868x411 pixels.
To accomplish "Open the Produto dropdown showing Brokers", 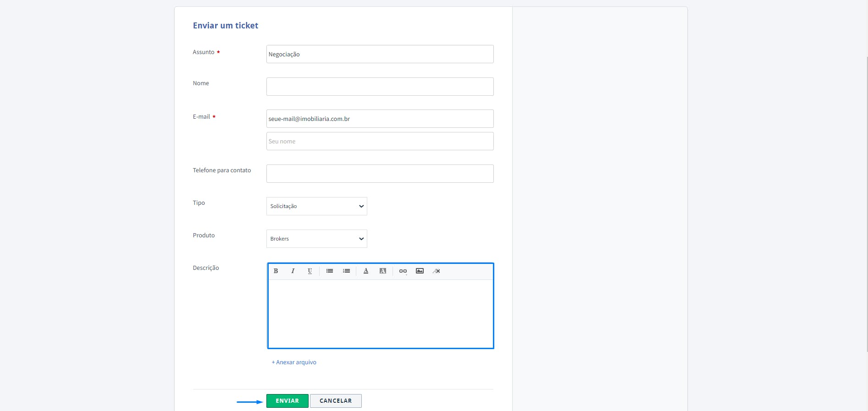I will pos(317,239).
